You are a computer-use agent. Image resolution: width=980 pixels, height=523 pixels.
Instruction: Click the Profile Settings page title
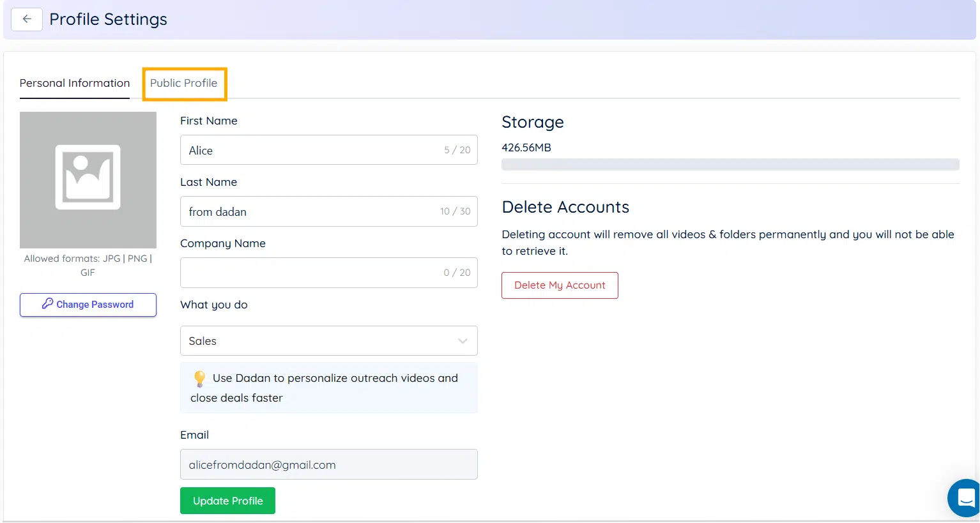point(108,19)
